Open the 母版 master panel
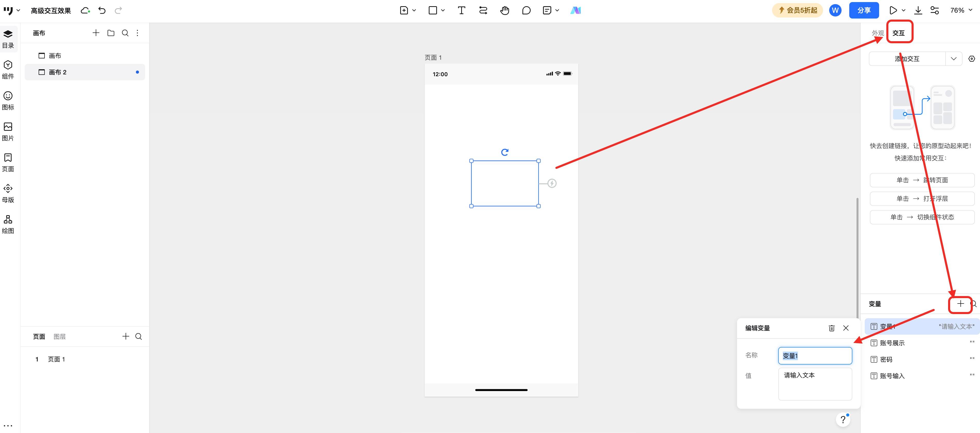Image resolution: width=980 pixels, height=433 pixels. point(8,193)
